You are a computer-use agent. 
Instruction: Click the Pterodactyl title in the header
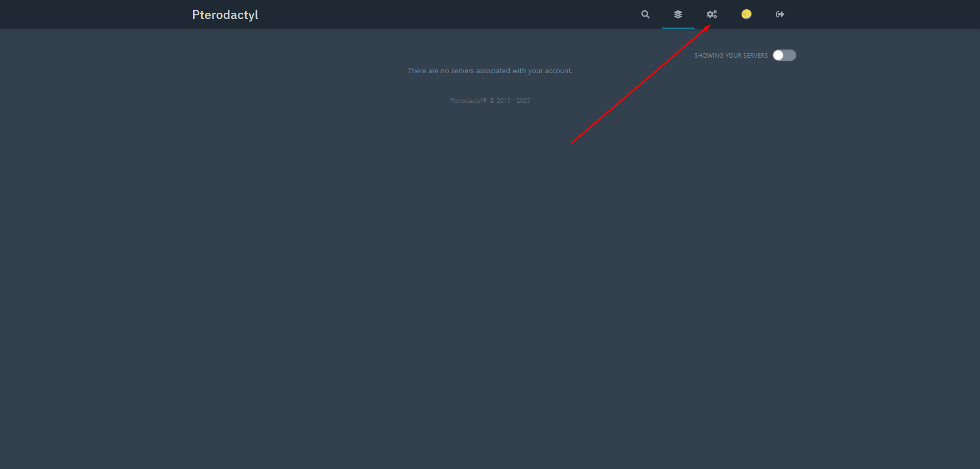tap(225, 15)
